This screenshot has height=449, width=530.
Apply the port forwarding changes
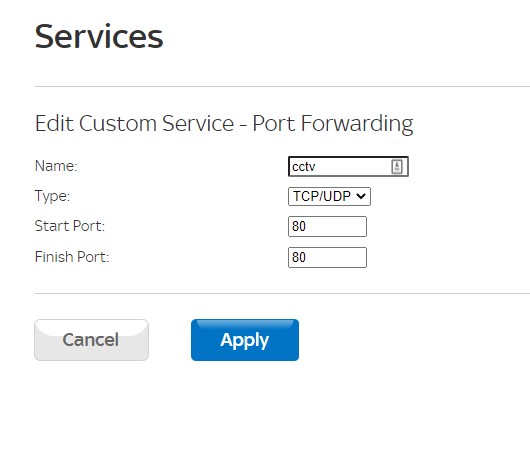point(245,340)
